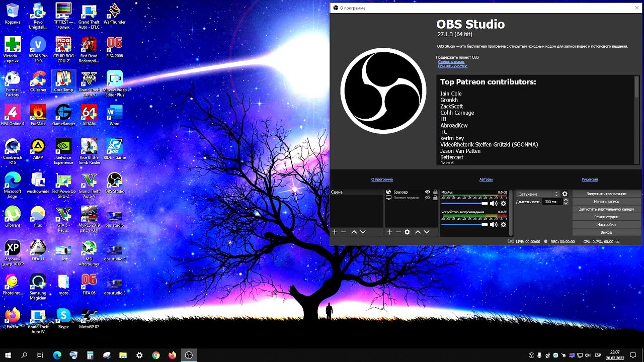Image resolution: width=644 pixels, height=362 pixels.
Task: Open Устройство воспроизведения audio settings gear
Action: (503, 225)
